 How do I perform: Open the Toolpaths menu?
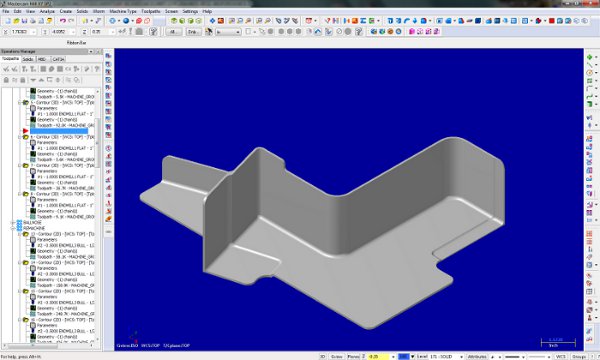151,11
